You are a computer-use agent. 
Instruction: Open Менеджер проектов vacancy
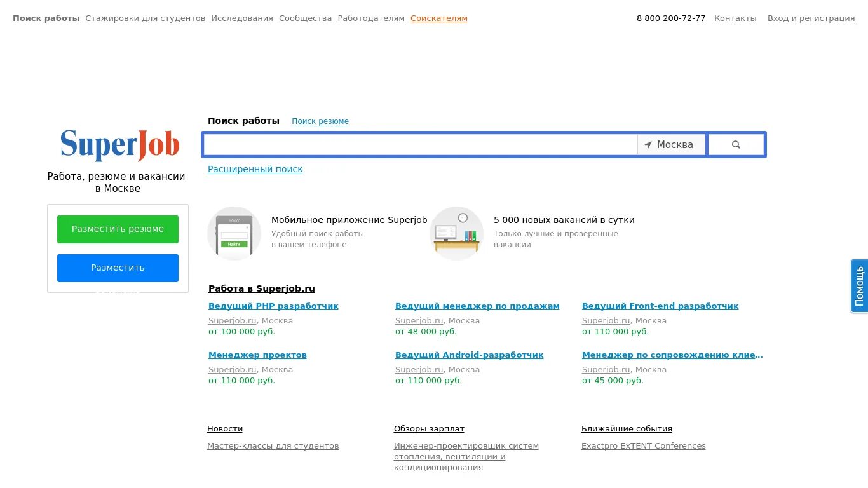(257, 355)
